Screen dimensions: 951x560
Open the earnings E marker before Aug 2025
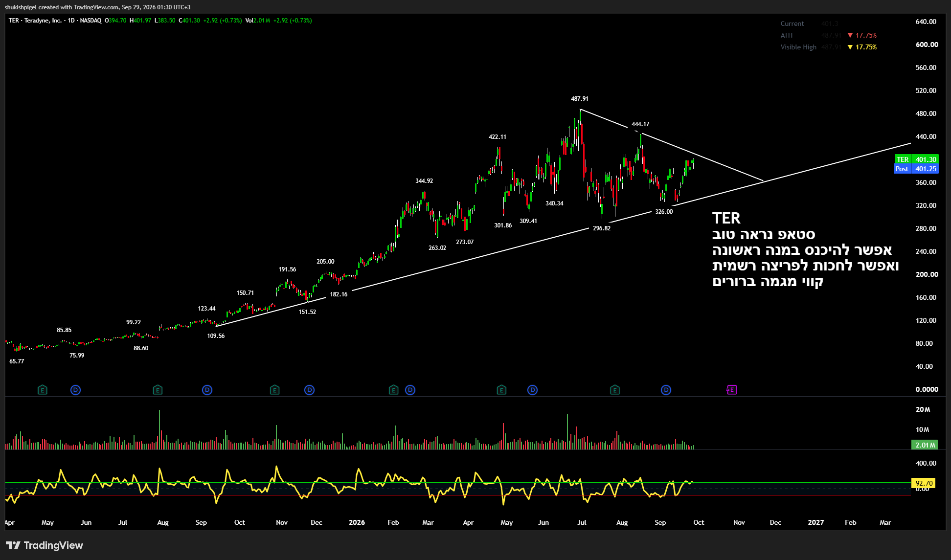tap(158, 390)
